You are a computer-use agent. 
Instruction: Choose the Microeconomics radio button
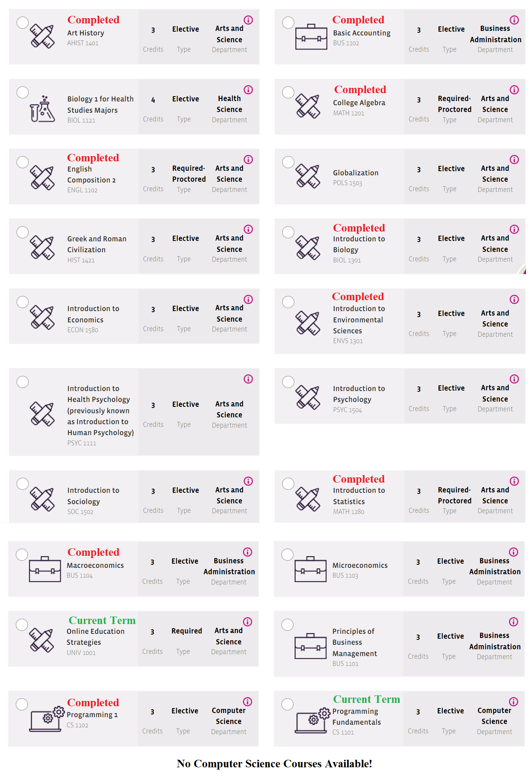pos(287,555)
